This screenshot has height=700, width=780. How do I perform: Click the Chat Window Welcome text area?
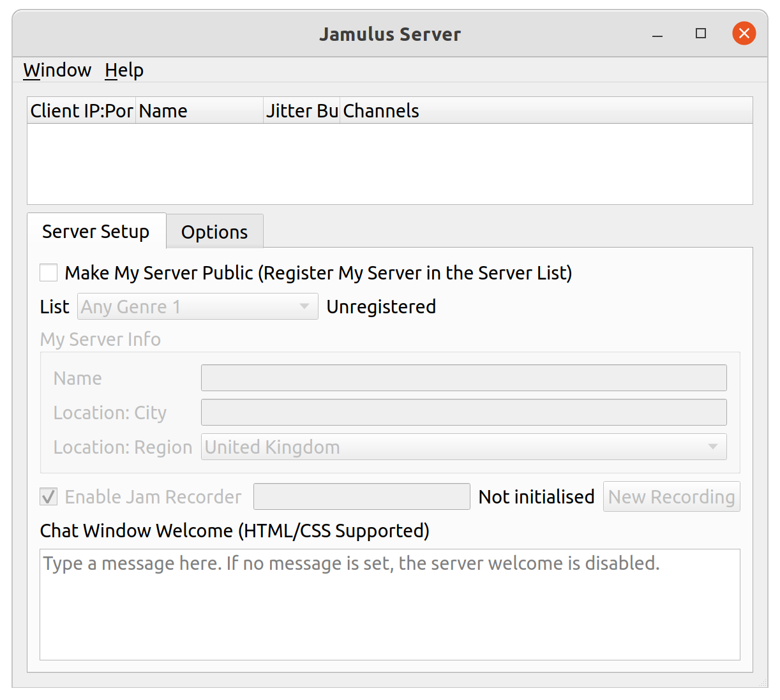pos(390,604)
